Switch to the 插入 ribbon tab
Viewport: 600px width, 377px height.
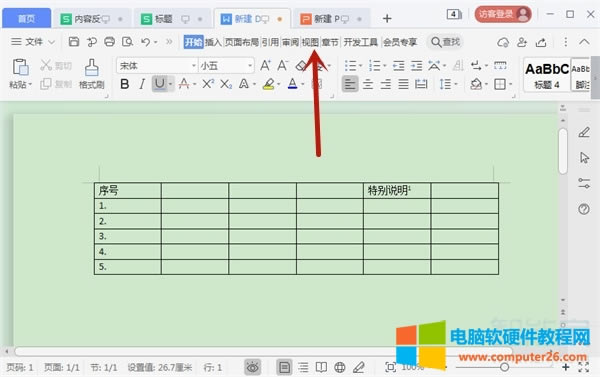[213, 42]
